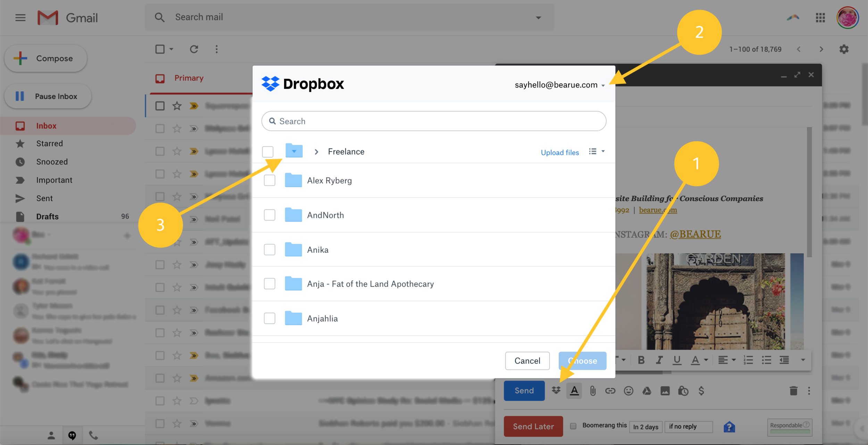Open the sayhello@bearue.com account dropdown
This screenshot has height=445, width=868.
560,85
